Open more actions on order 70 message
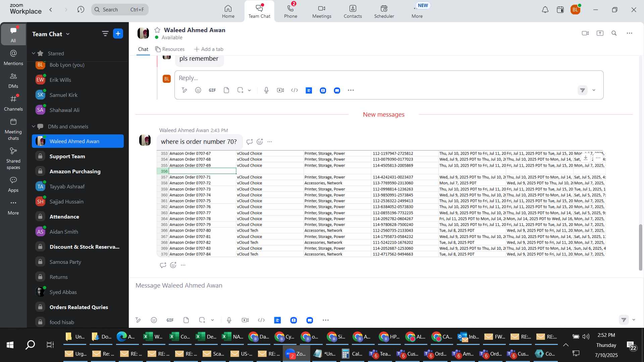Screen dimensions: 644x362 [270, 142]
